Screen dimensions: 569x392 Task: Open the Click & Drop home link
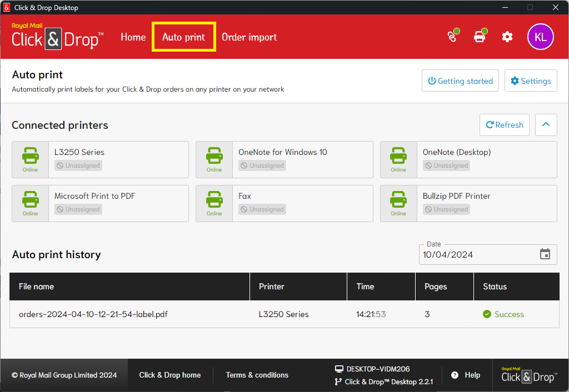pyautogui.click(x=170, y=375)
